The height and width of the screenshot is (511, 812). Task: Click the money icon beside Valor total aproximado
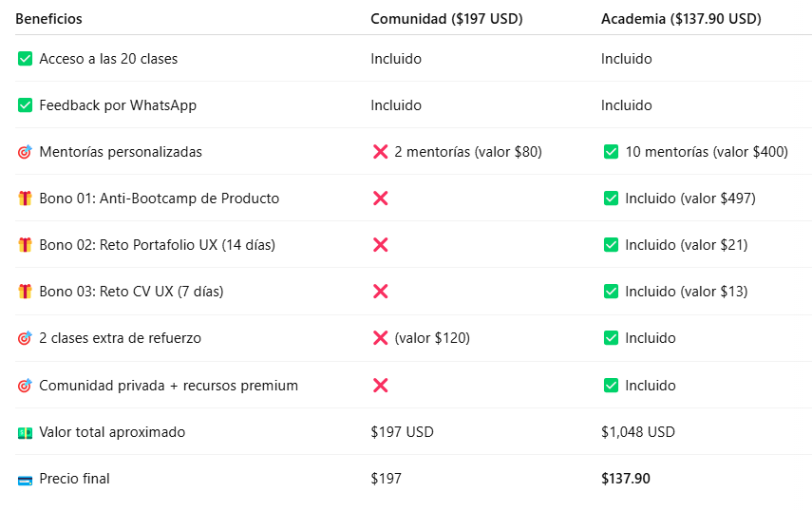25,432
